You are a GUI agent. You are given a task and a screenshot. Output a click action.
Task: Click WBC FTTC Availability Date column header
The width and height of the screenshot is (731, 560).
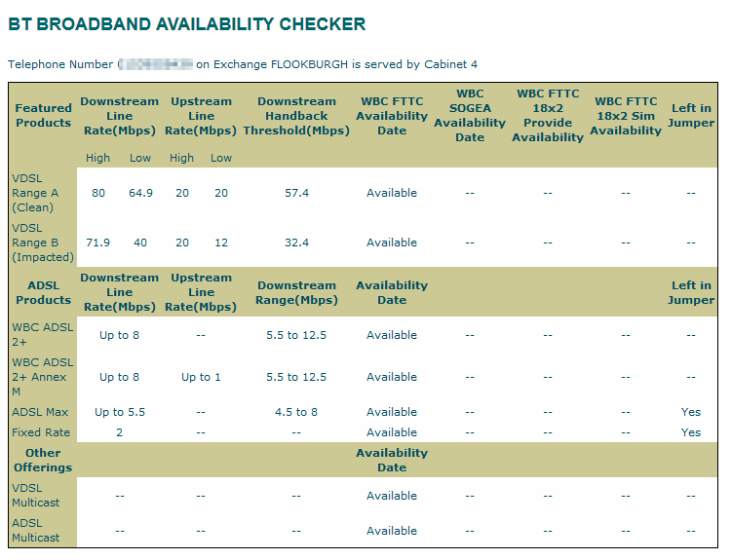coord(392,116)
